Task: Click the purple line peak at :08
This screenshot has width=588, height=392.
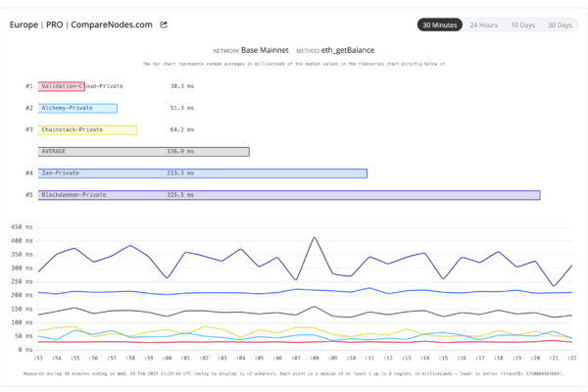Action: tap(315, 237)
